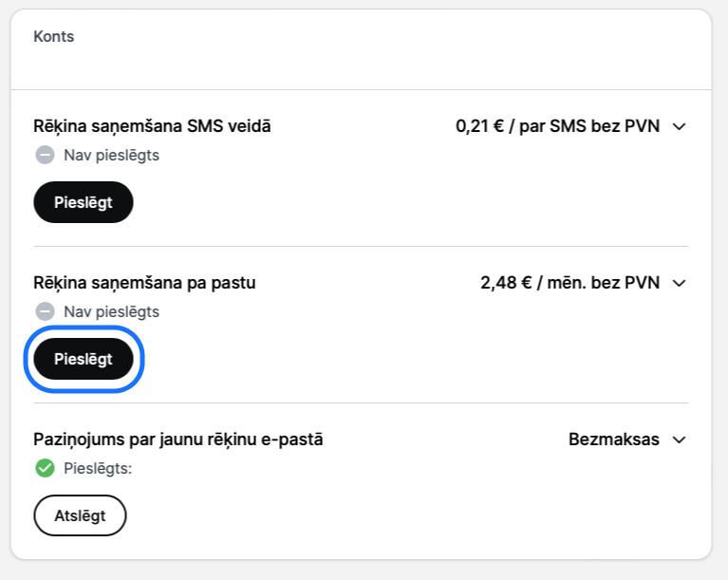Click the Bezmaksas price label

[x=614, y=440]
